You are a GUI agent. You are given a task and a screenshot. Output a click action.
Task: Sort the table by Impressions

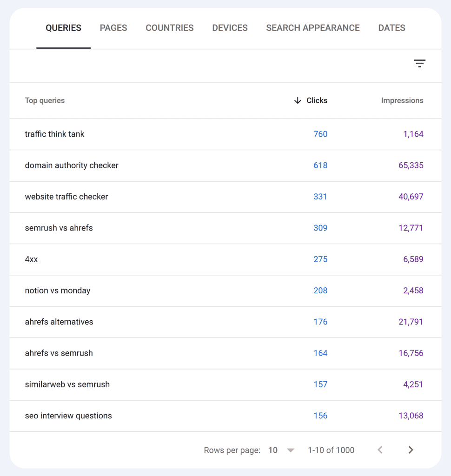(x=402, y=100)
